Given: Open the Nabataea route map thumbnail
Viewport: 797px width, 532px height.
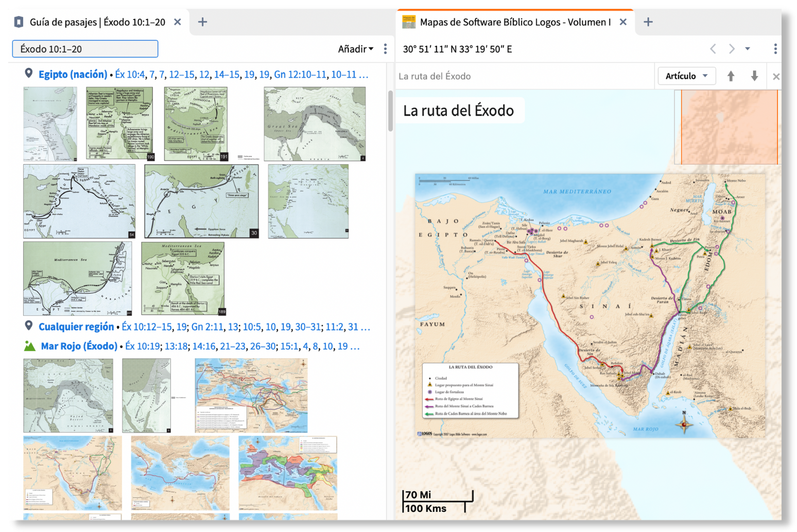Looking at the screenshot, I should point(77,279).
